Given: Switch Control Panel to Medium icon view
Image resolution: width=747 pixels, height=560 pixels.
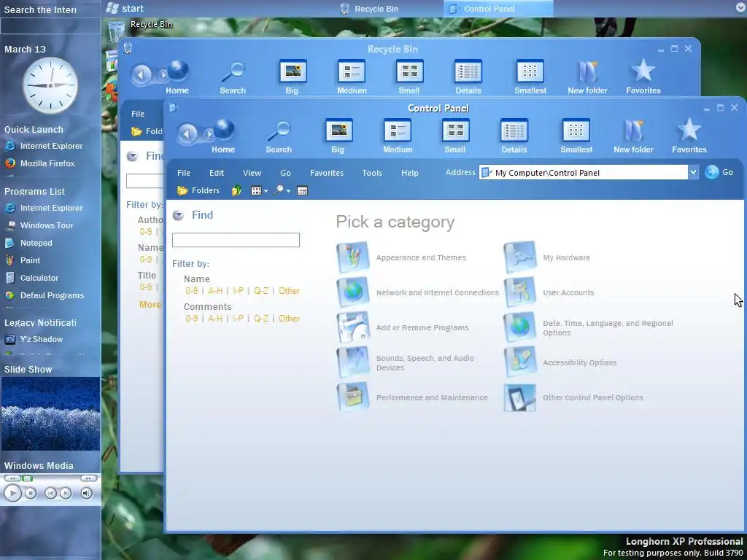Looking at the screenshot, I should [x=398, y=136].
